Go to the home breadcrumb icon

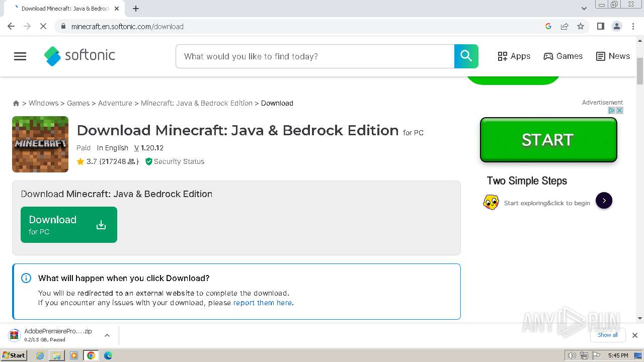coord(16,103)
